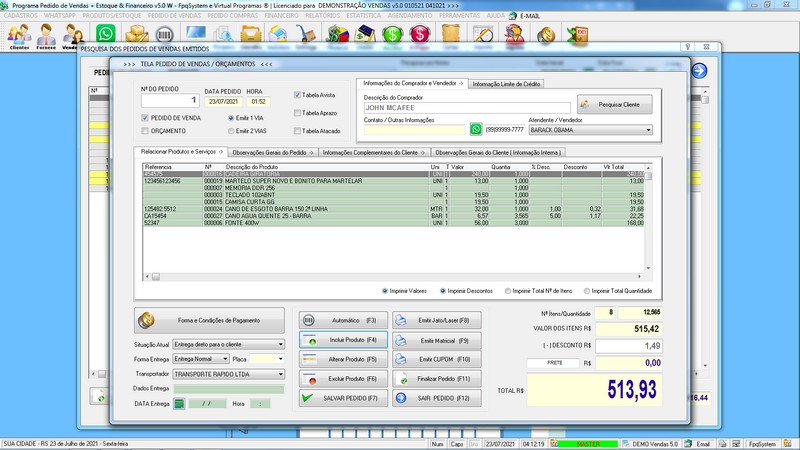Switch to Informação Limite de Crédito tab

(506, 84)
